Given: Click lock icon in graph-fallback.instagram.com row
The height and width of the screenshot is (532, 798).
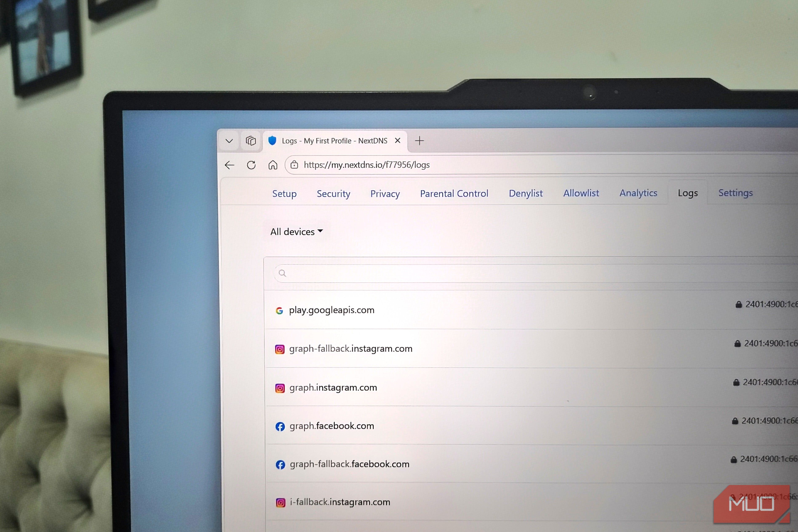Looking at the screenshot, I should [737, 343].
